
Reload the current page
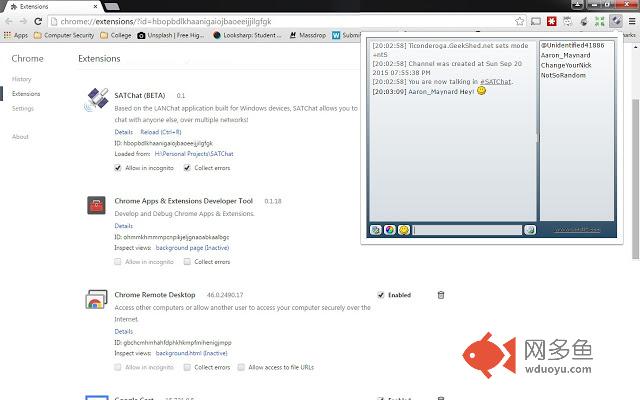[x=38, y=21]
